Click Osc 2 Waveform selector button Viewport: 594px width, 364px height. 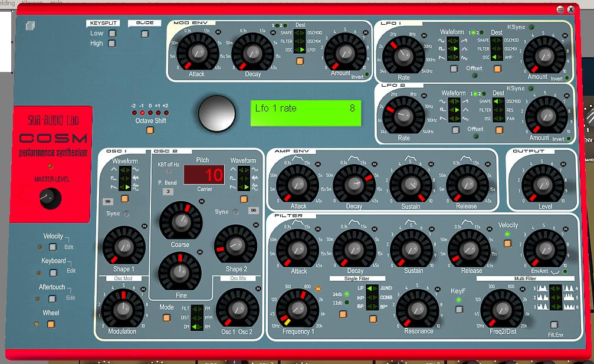[x=244, y=199]
